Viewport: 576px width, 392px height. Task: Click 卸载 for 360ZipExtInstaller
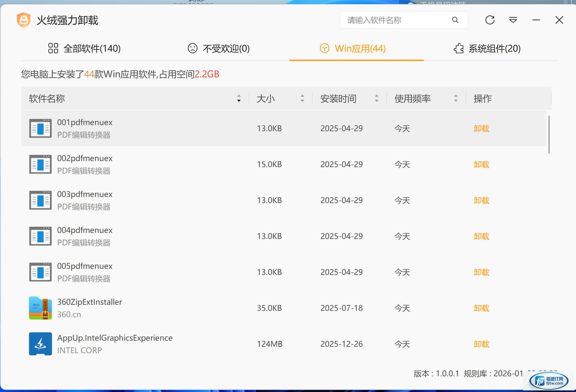point(481,308)
